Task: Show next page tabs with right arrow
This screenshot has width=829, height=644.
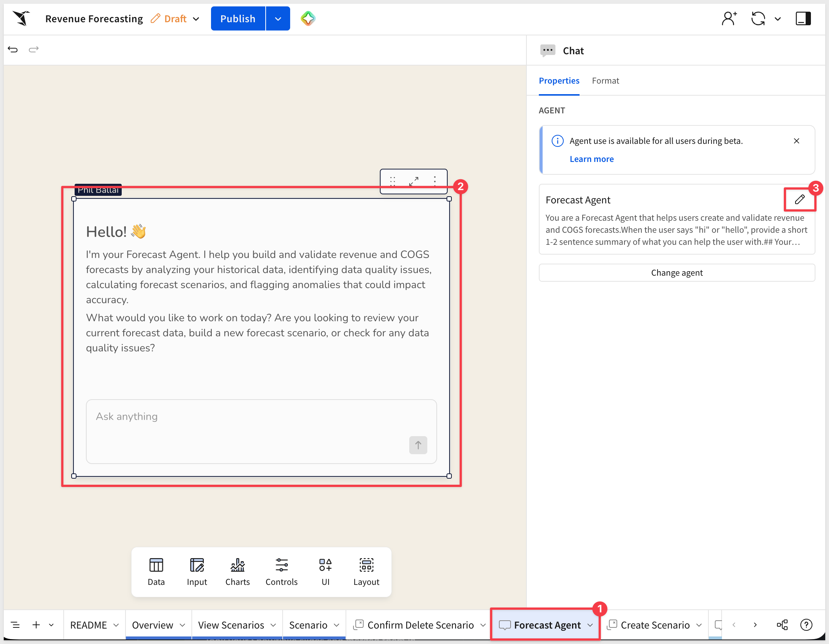Action: pos(755,625)
